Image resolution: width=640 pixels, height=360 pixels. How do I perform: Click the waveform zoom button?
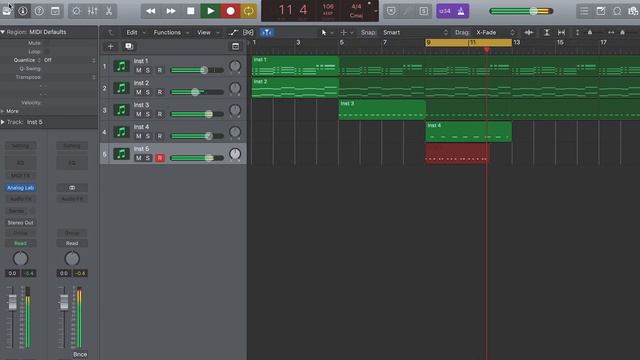(529, 32)
